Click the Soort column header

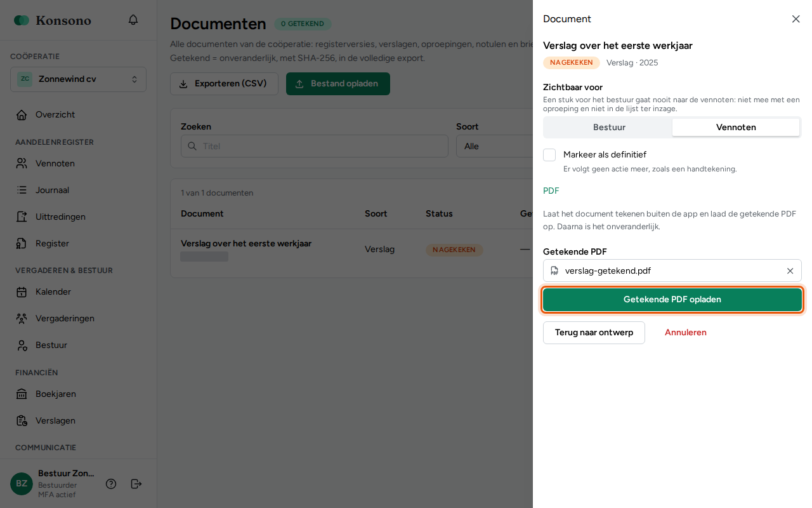[376, 214]
